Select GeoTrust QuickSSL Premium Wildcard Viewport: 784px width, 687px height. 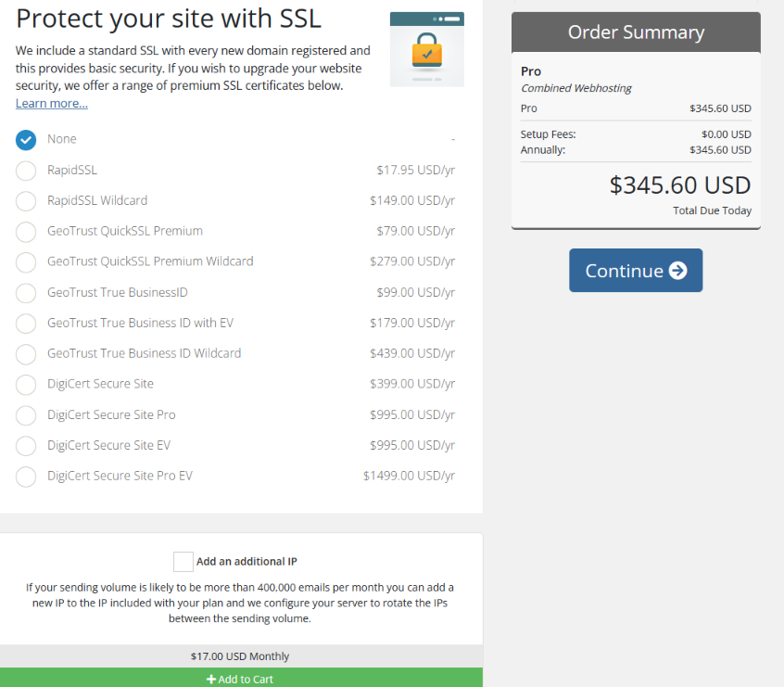click(26, 262)
